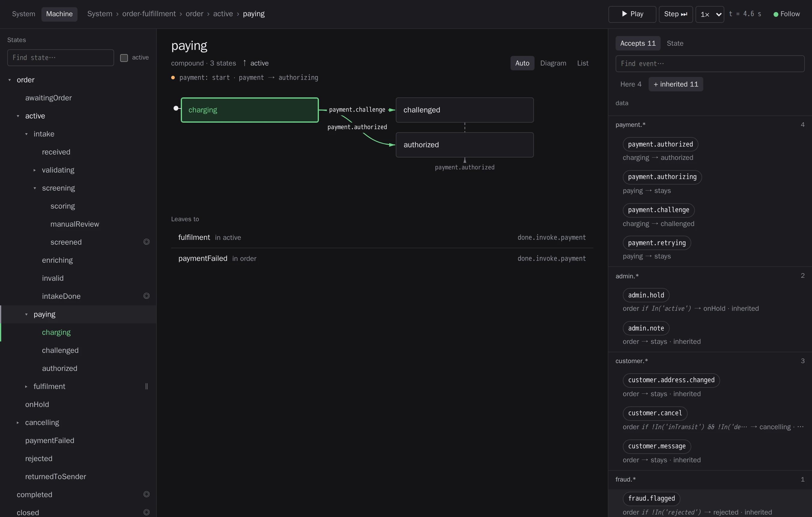Send the admin.note event
Viewport: 812px width, 517px height.
(646, 328)
